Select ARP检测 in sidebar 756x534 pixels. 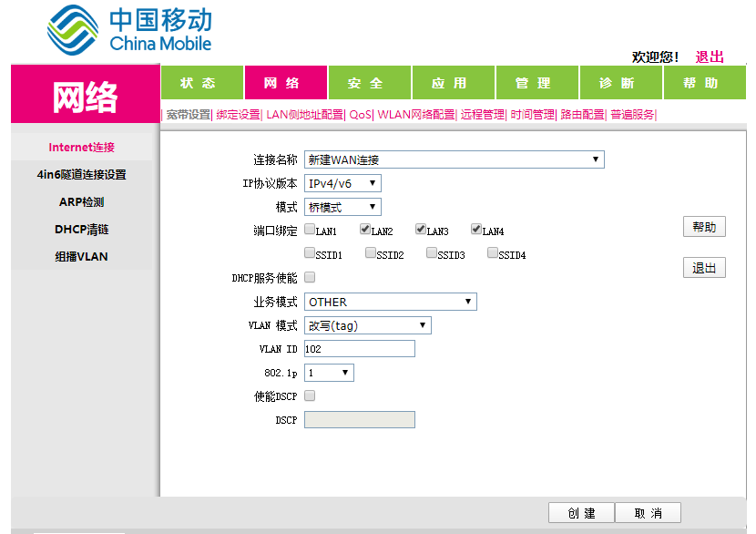click(x=81, y=202)
